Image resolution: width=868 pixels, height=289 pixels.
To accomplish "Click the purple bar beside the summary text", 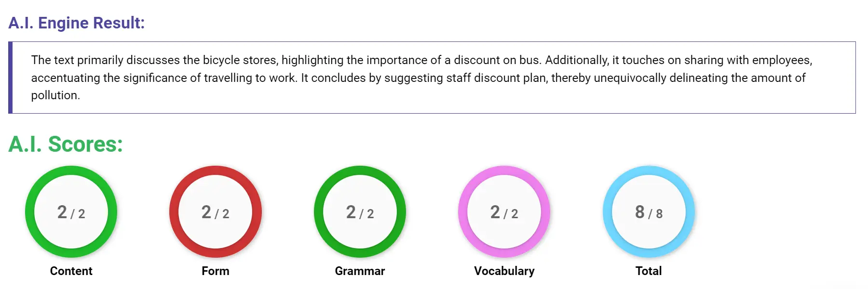I will [10, 77].
